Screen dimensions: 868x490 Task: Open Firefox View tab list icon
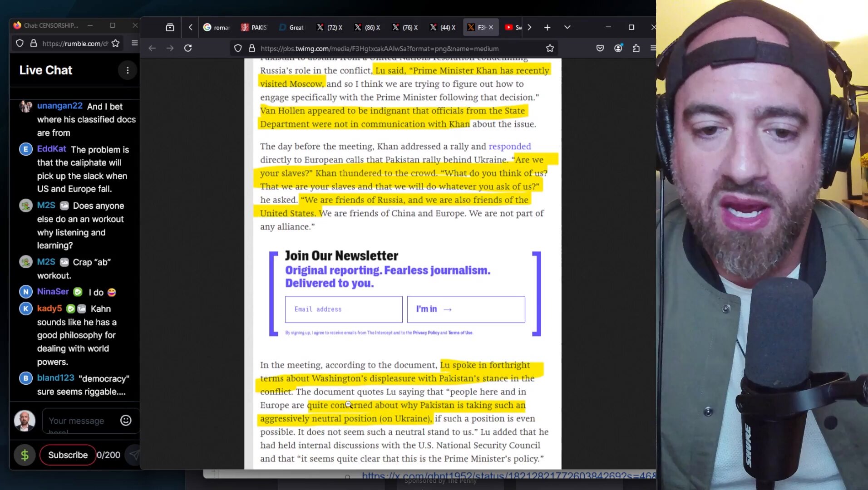[170, 27]
